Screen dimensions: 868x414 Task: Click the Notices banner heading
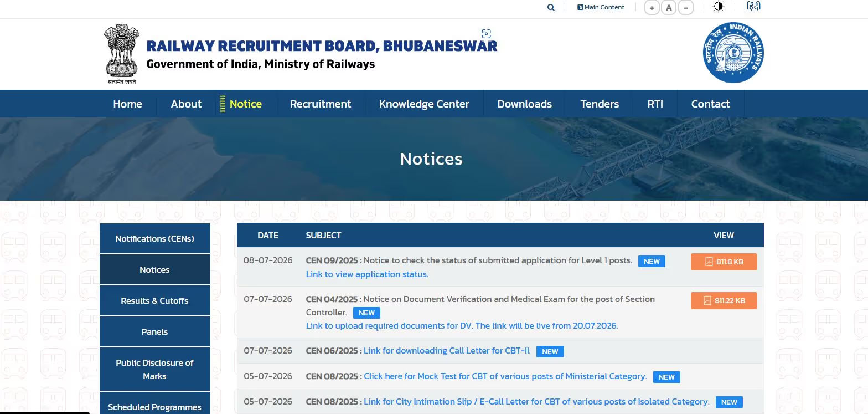(431, 159)
